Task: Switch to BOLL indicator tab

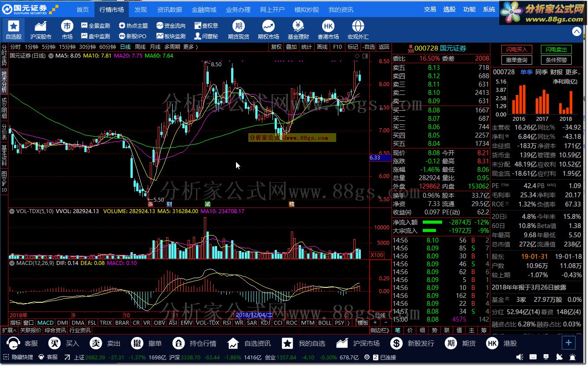Action: (325, 323)
